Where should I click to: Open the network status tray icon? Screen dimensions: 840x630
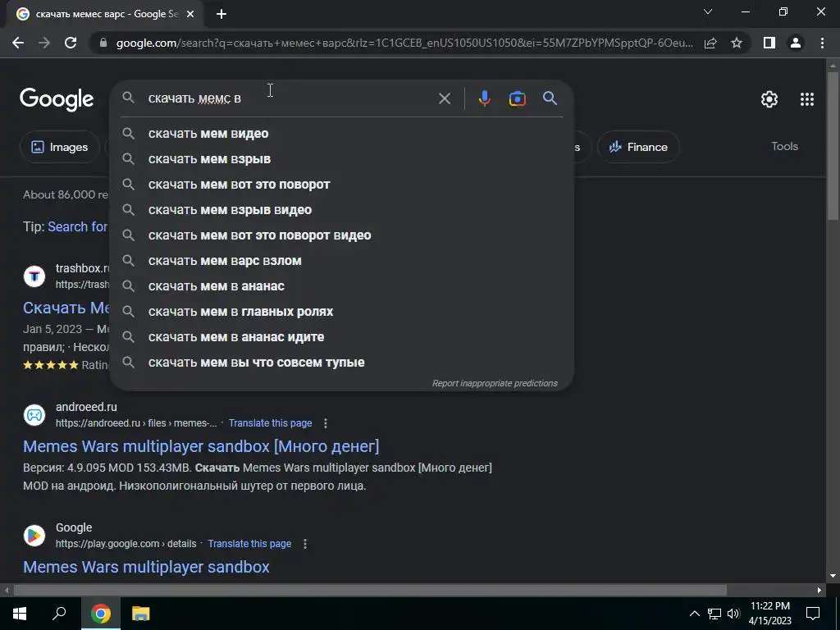(x=714, y=614)
